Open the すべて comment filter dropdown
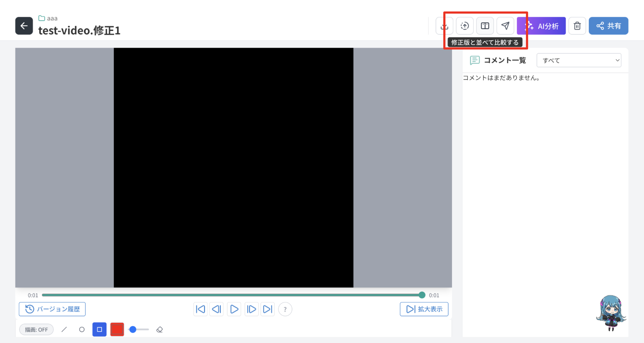This screenshot has height=343, width=644. tap(579, 60)
